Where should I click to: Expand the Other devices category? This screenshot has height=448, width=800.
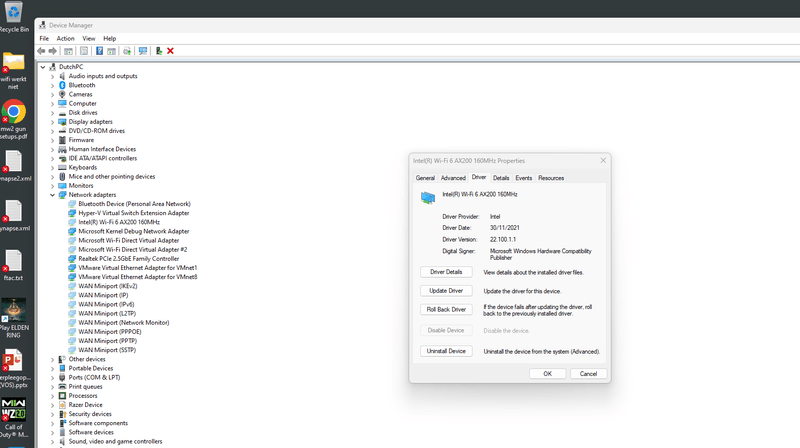click(x=52, y=359)
